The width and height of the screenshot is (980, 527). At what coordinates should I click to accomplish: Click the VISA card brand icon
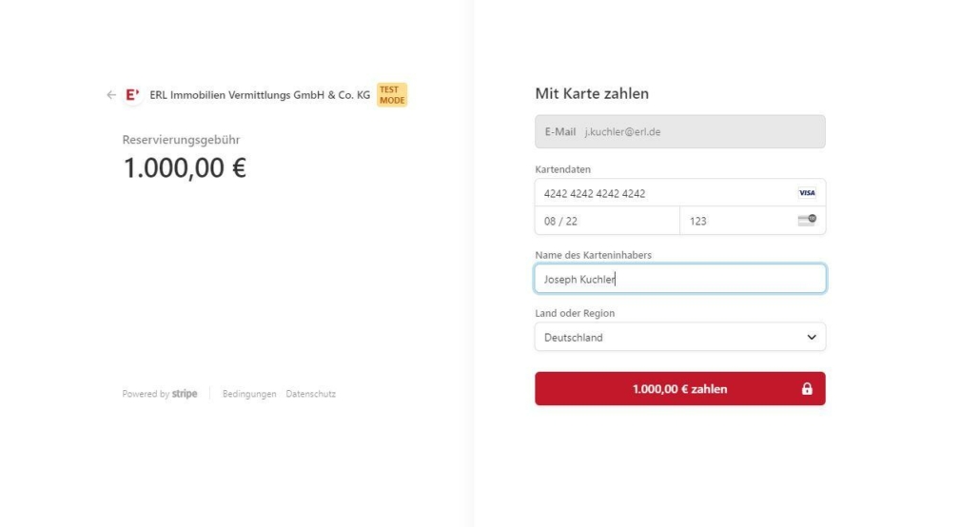tap(807, 192)
